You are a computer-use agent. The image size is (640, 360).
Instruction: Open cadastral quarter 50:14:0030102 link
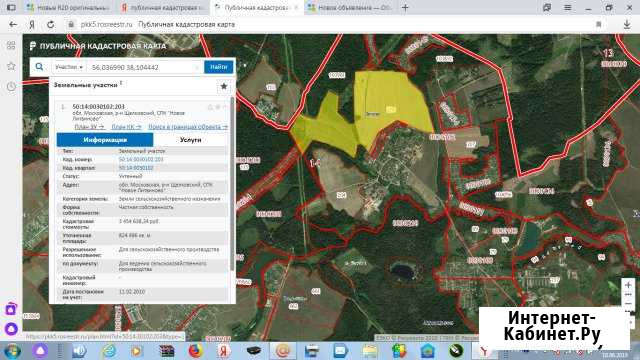136,168
